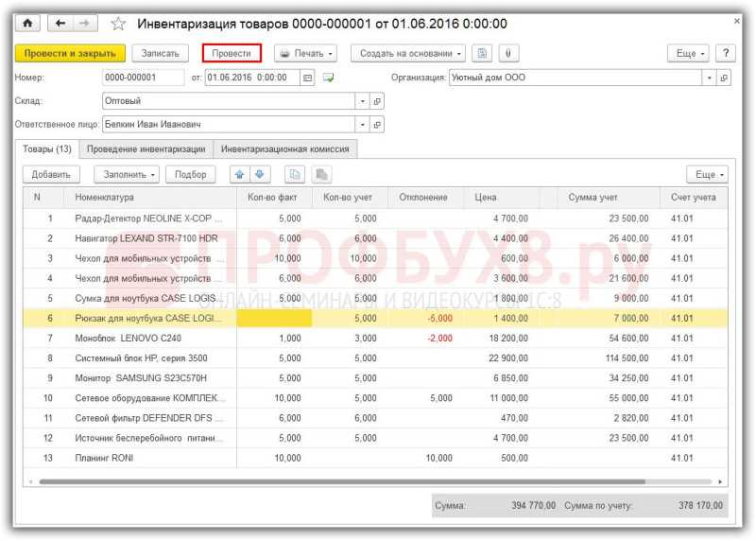Select the highlighted Кол-во факт cell in row 6
Screen dimensions: 756x541
(274, 319)
